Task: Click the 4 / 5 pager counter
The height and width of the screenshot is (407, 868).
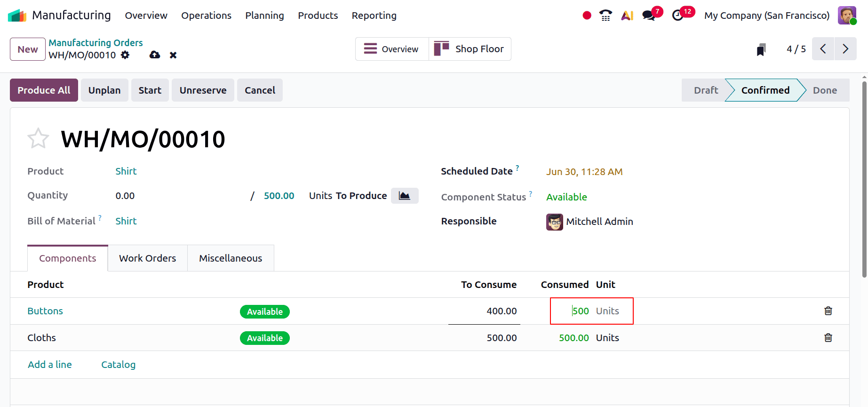Action: click(x=796, y=49)
